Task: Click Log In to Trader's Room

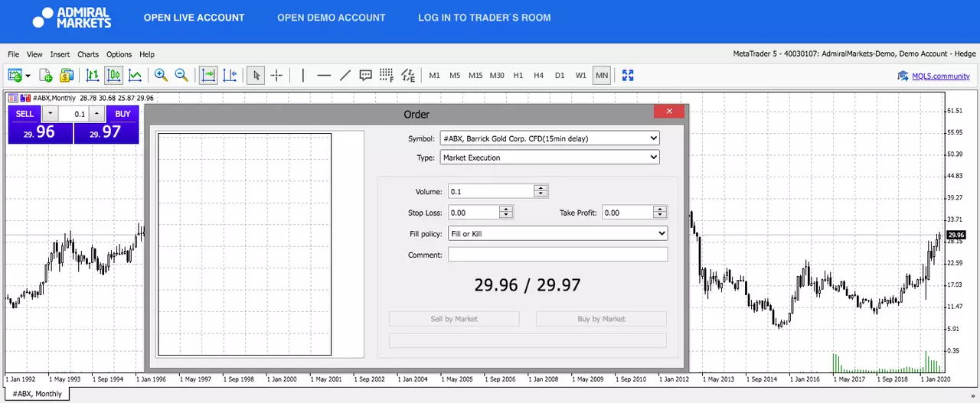Action: 484,18
